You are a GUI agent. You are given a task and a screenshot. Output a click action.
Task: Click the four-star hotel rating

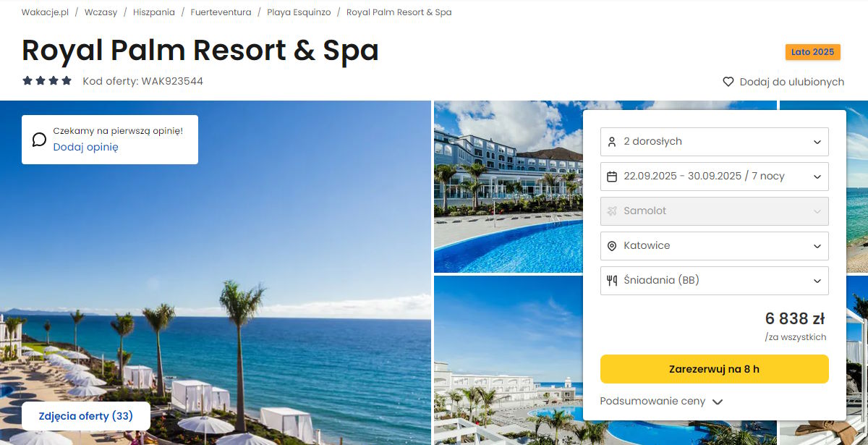[x=47, y=81]
